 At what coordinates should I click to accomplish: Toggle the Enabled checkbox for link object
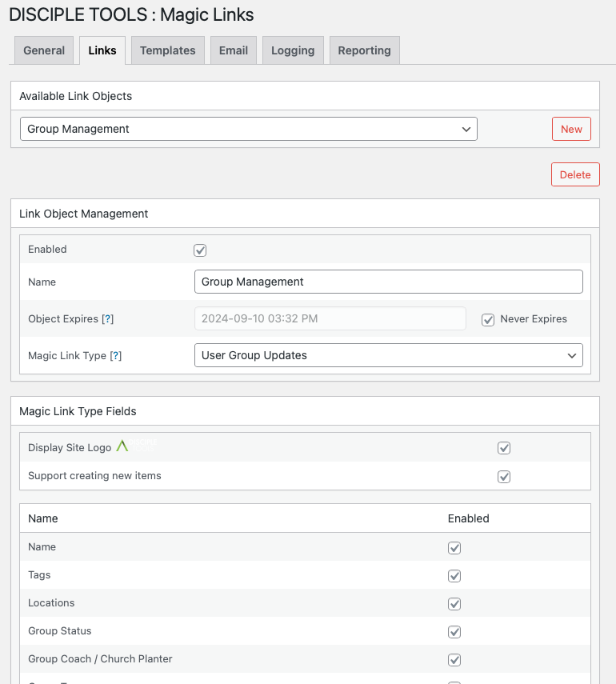(200, 250)
